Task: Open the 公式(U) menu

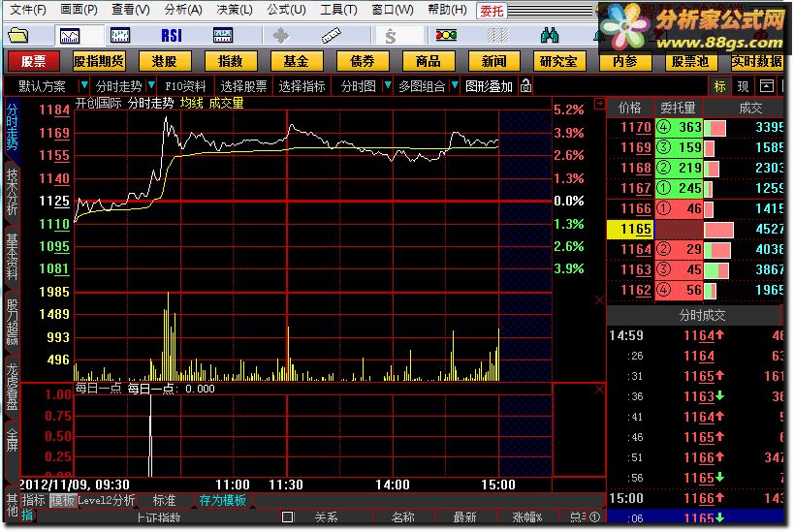Action: 287,10
